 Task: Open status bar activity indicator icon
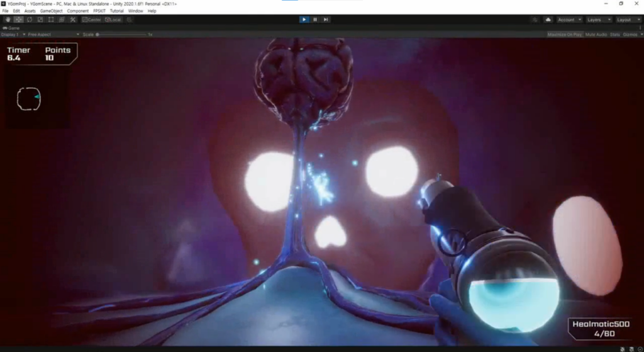click(x=640, y=349)
